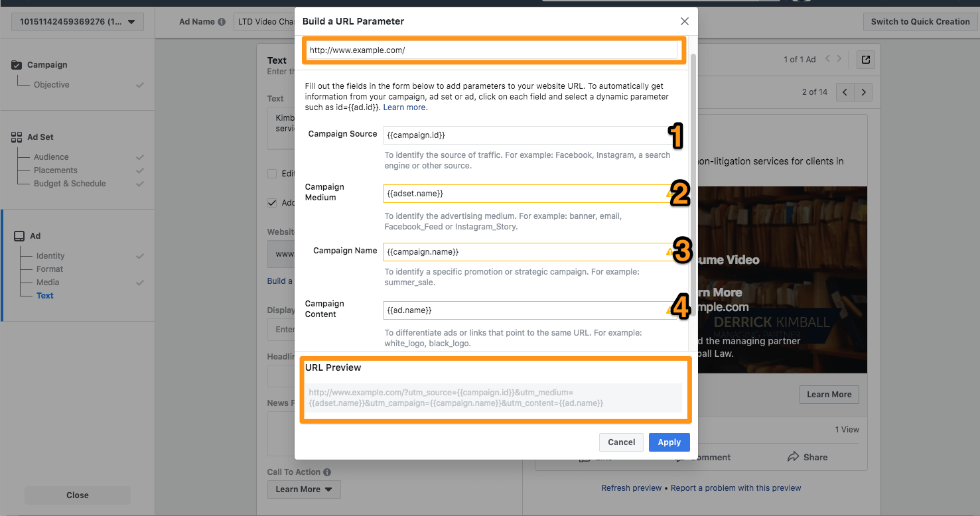980x516 pixels.
Task: Go to Format under Ad
Action: pos(50,269)
